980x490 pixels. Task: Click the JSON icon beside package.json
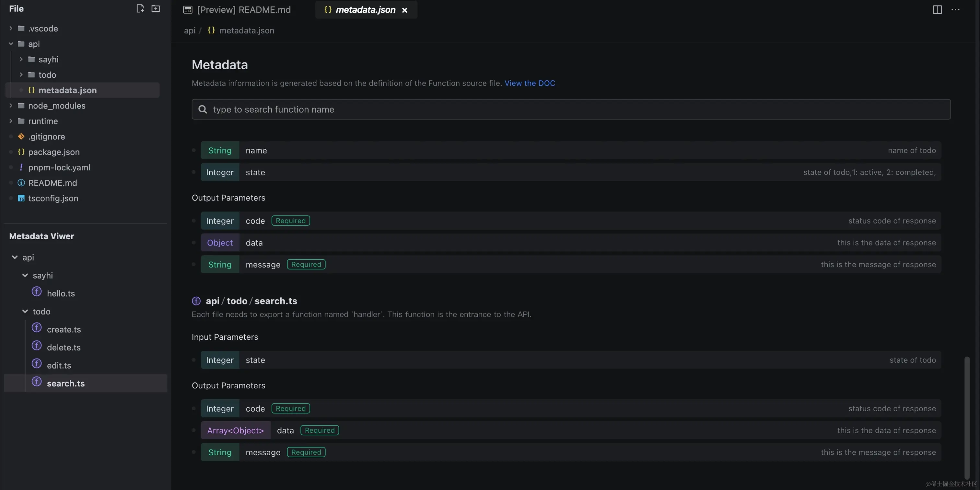pos(21,152)
